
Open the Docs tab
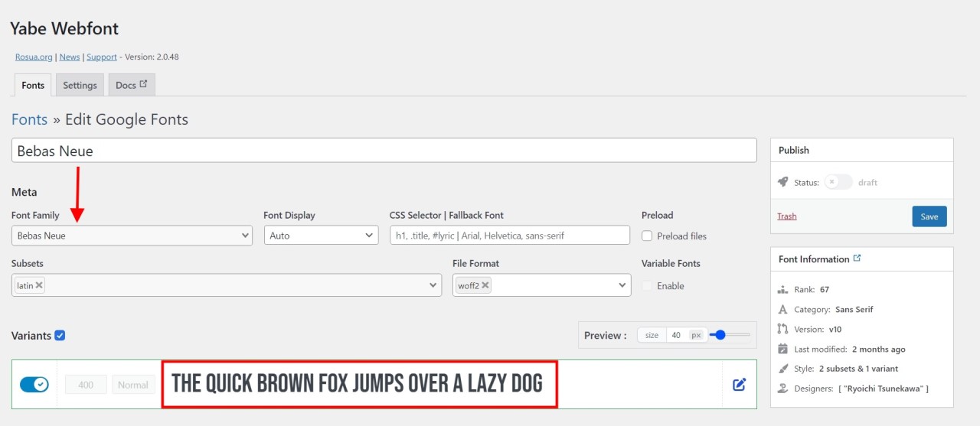[x=132, y=85]
